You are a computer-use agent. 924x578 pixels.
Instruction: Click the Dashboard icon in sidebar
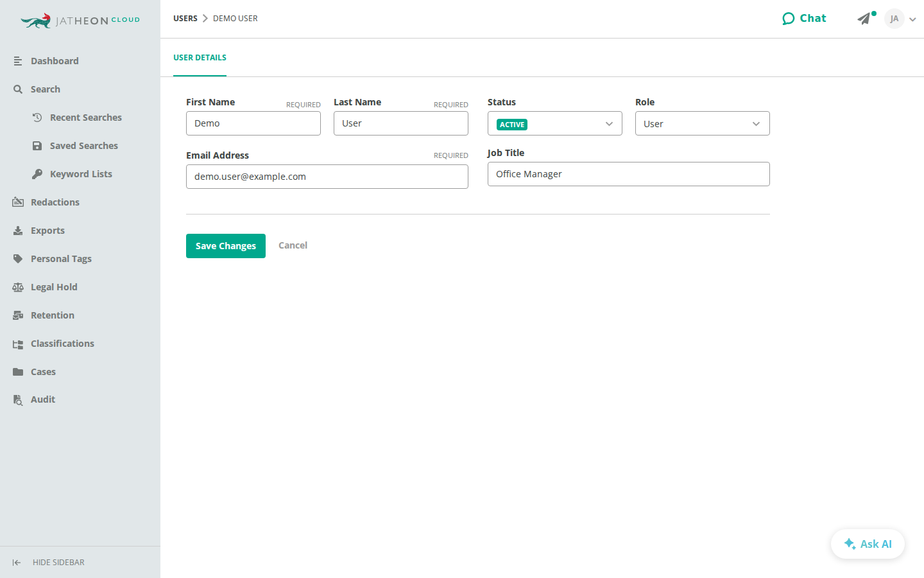(x=18, y=61)
